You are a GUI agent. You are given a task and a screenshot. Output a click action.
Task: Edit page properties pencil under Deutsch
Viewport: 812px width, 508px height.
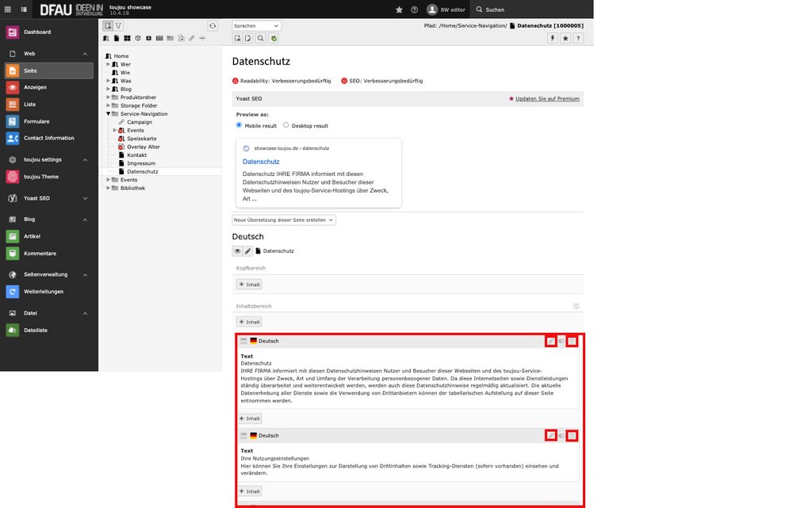(x=247, y=251)
